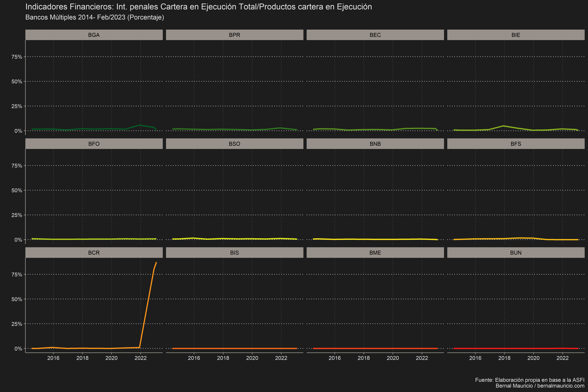This screenshot has width=588, height=392.
Task: Click the BME facet header
Action: click(x=375, y=253)
